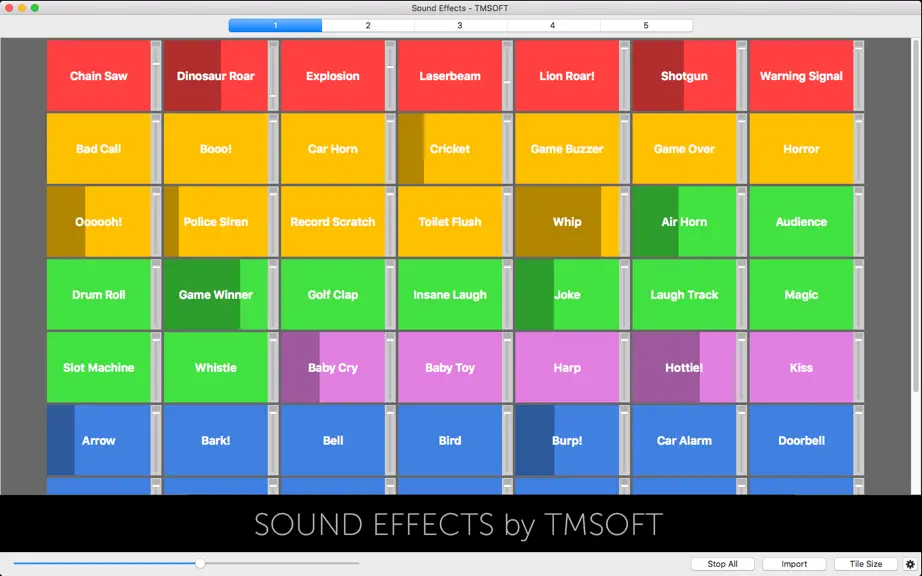Image resolution: width=922 pixels, height=576 pixels.
Task: Click the Chain Saw tile volume slider
Action: [x=156, y=76]
